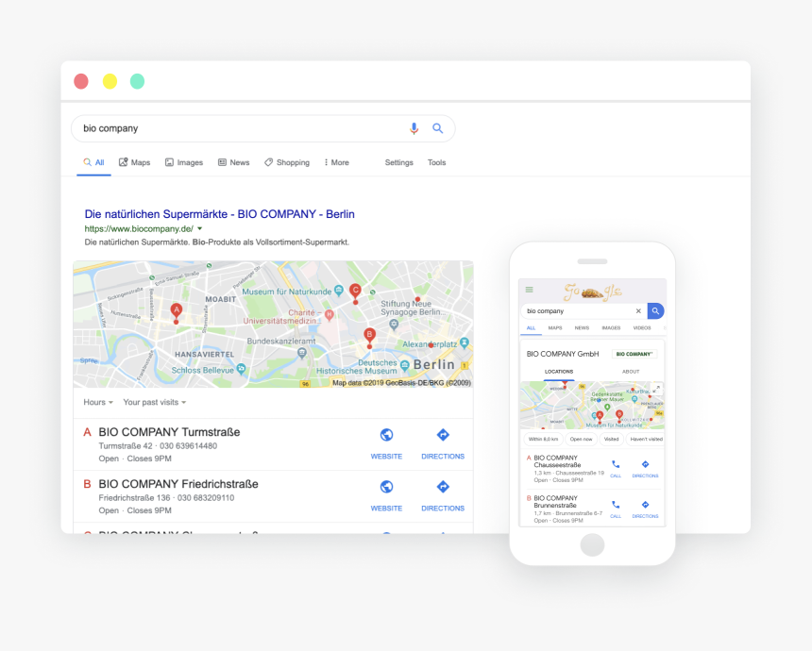Click Call icon for Brunnenstraße listing
Image resolution: width=812 pixels, height=651 pixels.
[x=616, y=505]
